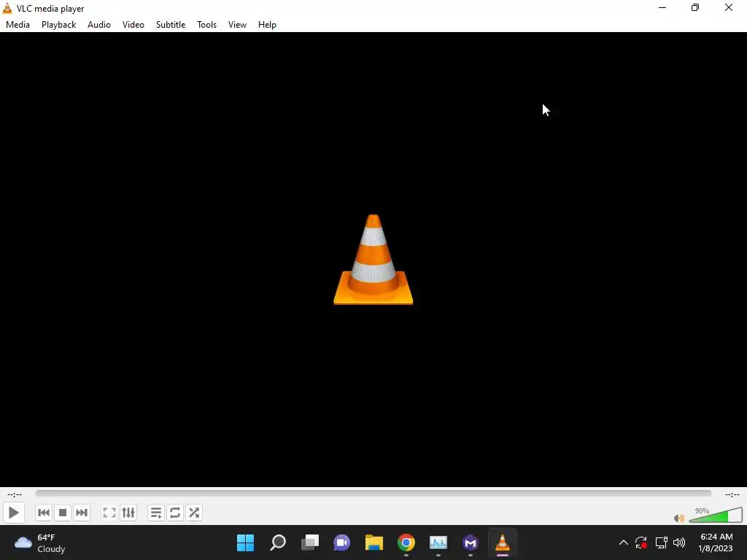
Task: Open the Playback menu
Action: point(58,25)
